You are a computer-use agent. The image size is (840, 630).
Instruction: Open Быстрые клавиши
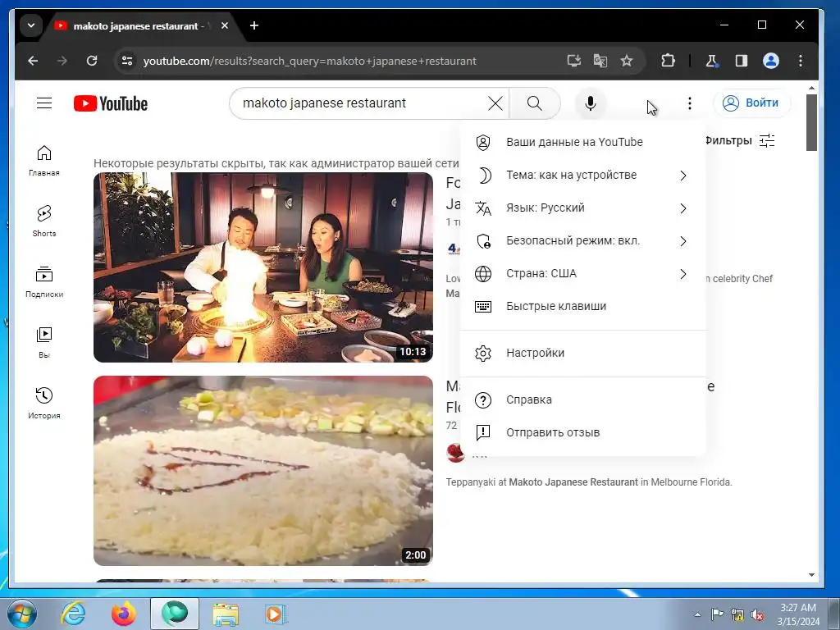click(582, 307)
